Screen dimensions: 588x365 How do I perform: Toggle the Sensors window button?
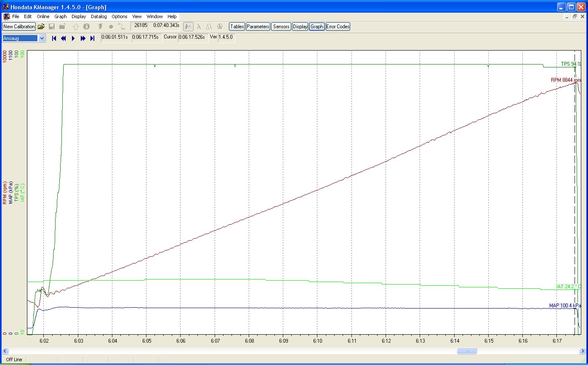(281, 27)
